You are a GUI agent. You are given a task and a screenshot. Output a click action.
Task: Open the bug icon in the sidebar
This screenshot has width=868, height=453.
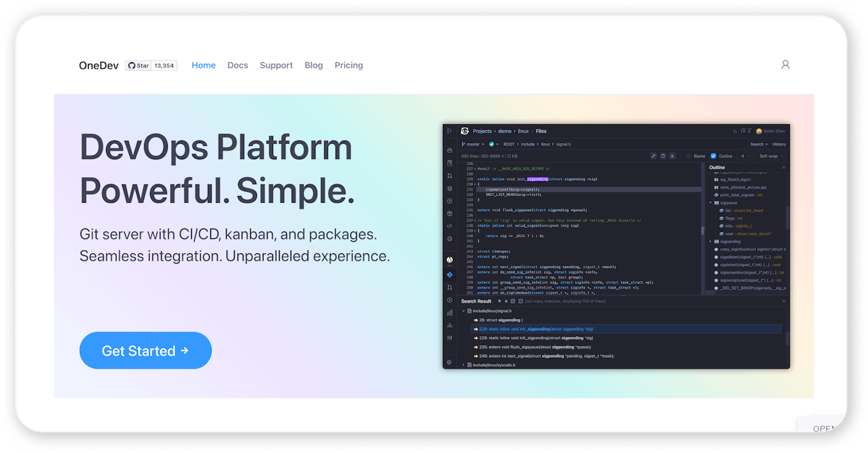pyautogui.click(x=450, y=188)
